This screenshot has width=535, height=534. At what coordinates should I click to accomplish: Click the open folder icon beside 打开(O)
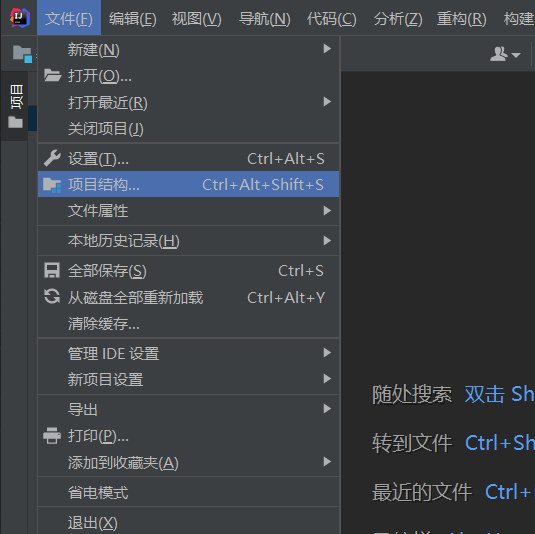pos(52,75)
